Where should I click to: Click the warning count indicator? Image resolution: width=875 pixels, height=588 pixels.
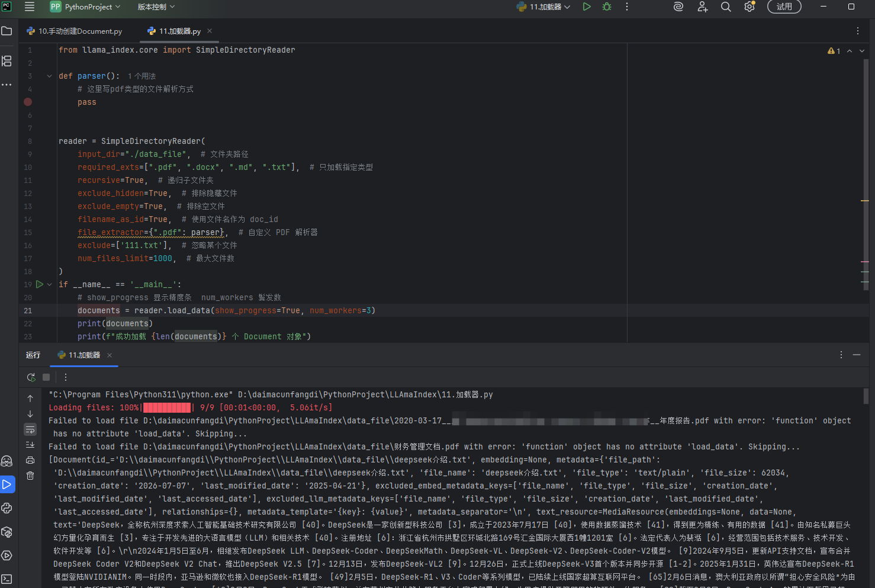coord(834,51)
